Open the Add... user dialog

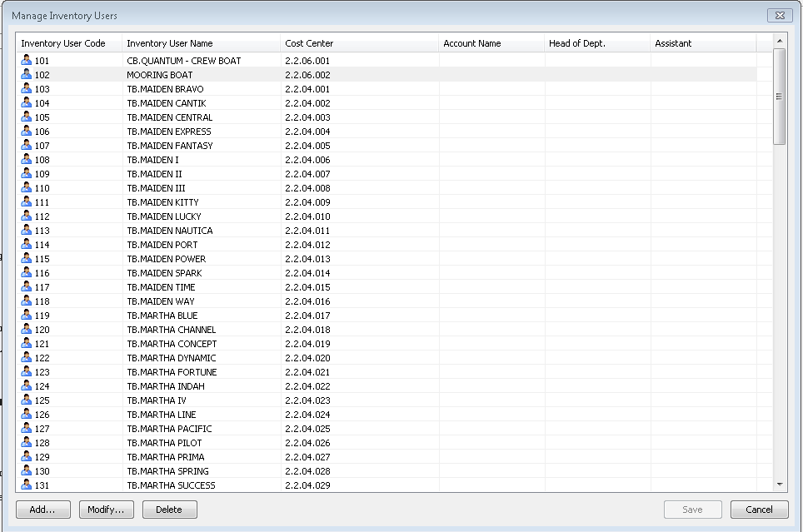click(42, 510)
